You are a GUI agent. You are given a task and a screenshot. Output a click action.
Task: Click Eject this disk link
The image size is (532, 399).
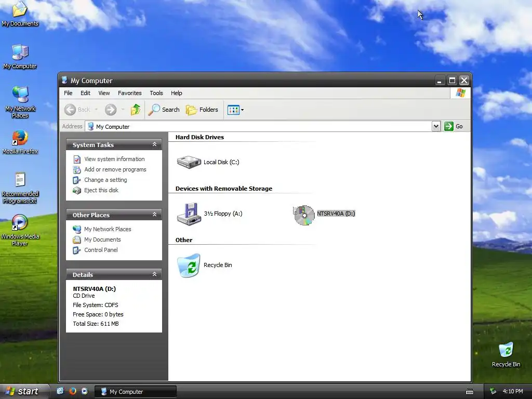pos(101,190)
